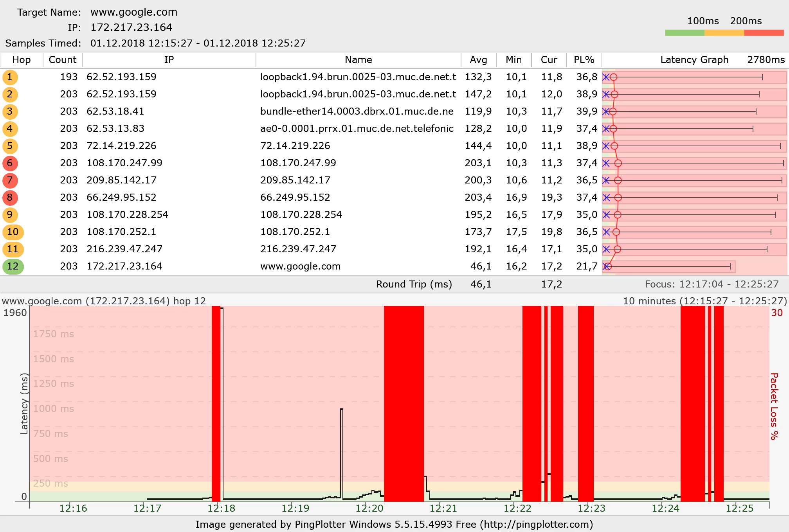Sort by the PL% column header
The height and width of the screenshot is (532, 789).
[x=584, y=60]
